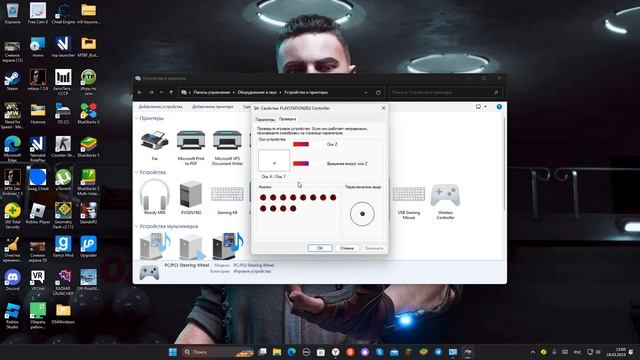Show hidden system tray icons
The height and width of the screenshot is (360, 640).
point(533,352)
